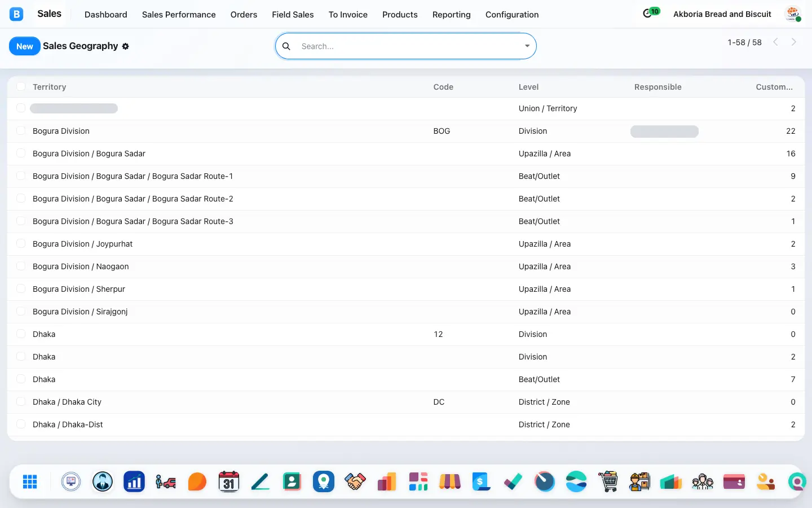
Task: Open the green pen sign app icon
Action: (x=261, y=481)
